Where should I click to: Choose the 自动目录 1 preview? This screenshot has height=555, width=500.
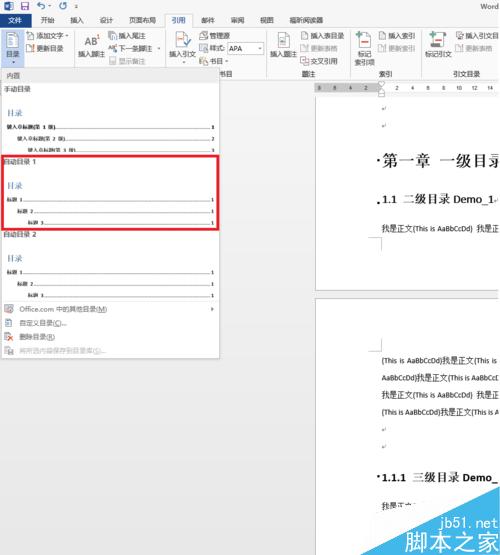(x=110, y=193)
